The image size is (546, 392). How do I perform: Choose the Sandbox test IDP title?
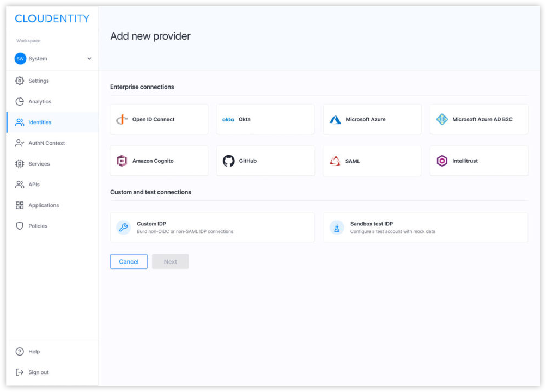372,224
